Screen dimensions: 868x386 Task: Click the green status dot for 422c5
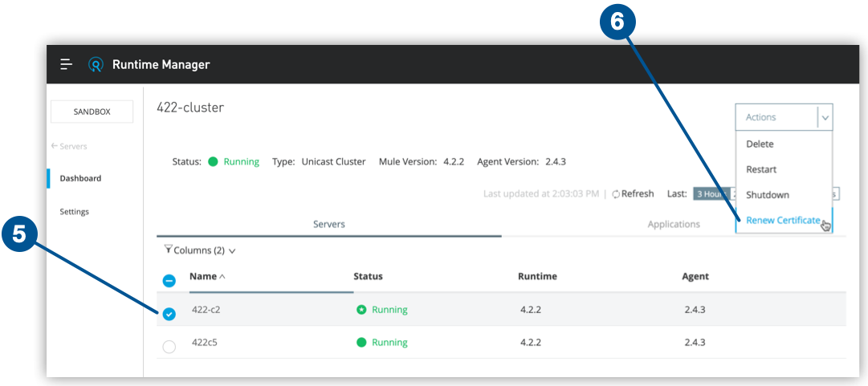361,343
